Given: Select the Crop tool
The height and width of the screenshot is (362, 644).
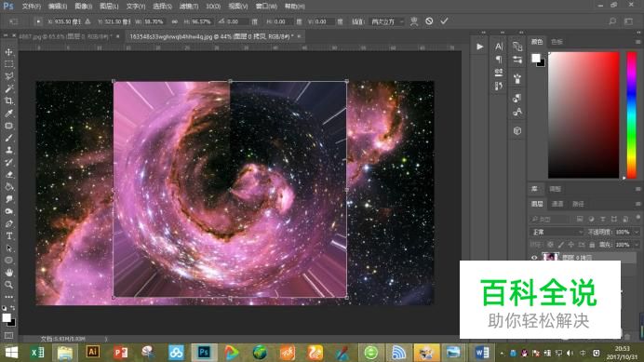Looking at the screenshot, I should (8, 101).
